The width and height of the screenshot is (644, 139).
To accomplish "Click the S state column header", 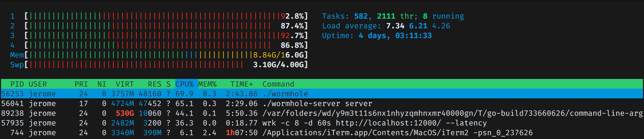I will 168,84.
